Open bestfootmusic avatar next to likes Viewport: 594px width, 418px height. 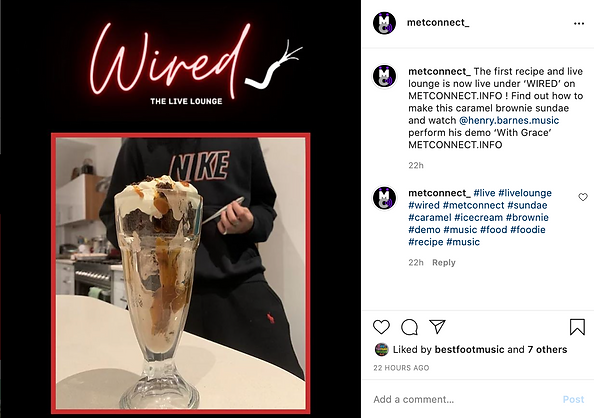(381, 349)
